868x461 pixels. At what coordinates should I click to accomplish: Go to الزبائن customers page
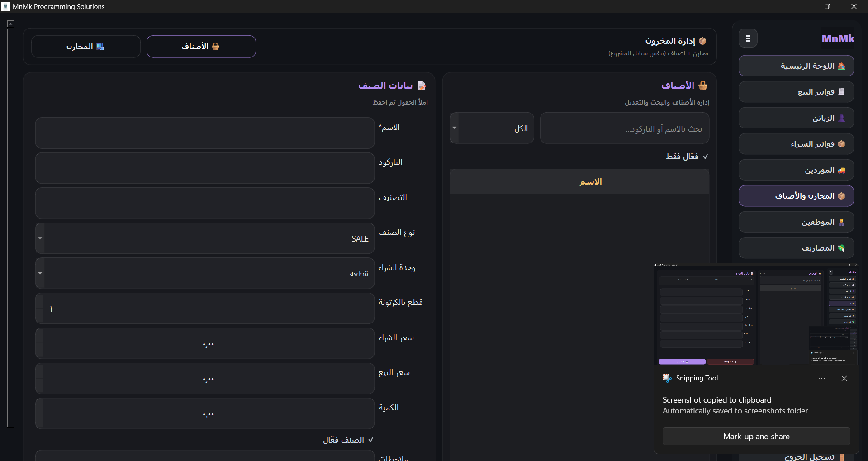pyautogui.click(x=796, y=118)
